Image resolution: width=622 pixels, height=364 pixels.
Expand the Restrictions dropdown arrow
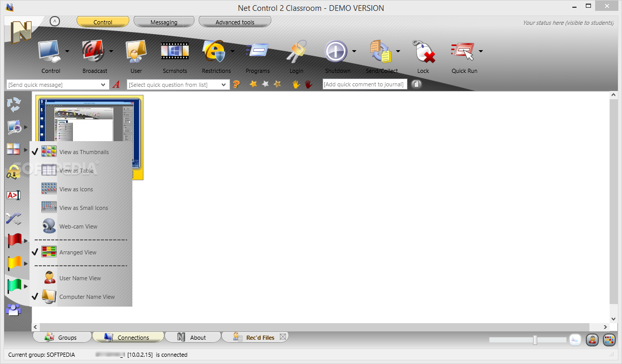(233, 51)
